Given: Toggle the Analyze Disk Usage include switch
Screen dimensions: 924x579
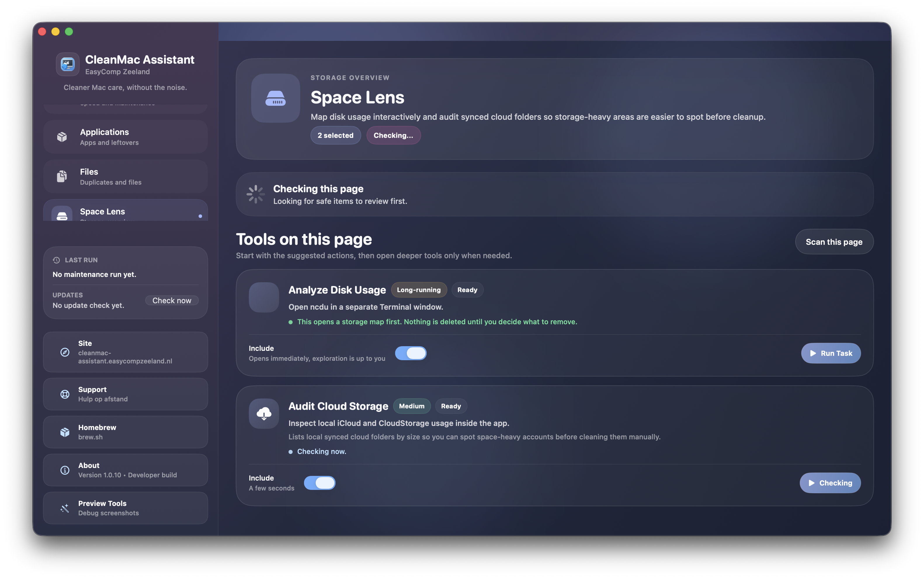Looking at the screenshot, I should [411, 353].
